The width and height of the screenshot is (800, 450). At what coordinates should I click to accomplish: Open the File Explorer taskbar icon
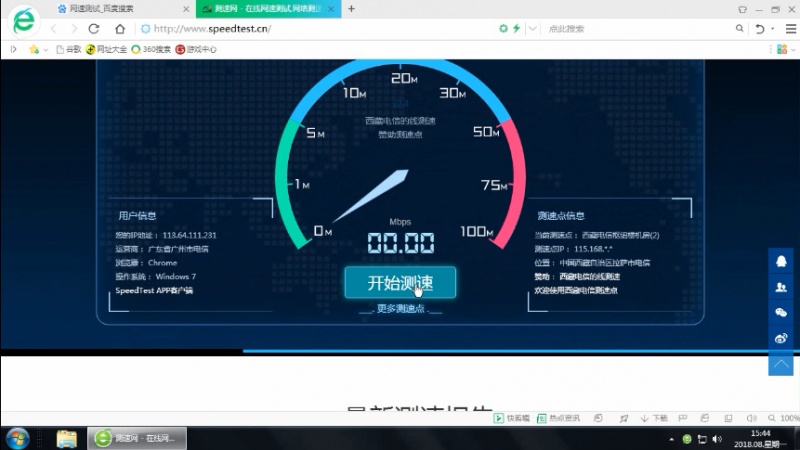(67, 439)
